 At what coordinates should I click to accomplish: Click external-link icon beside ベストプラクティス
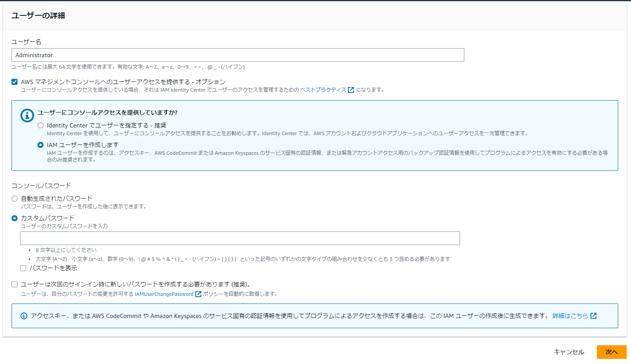[351, 90]
